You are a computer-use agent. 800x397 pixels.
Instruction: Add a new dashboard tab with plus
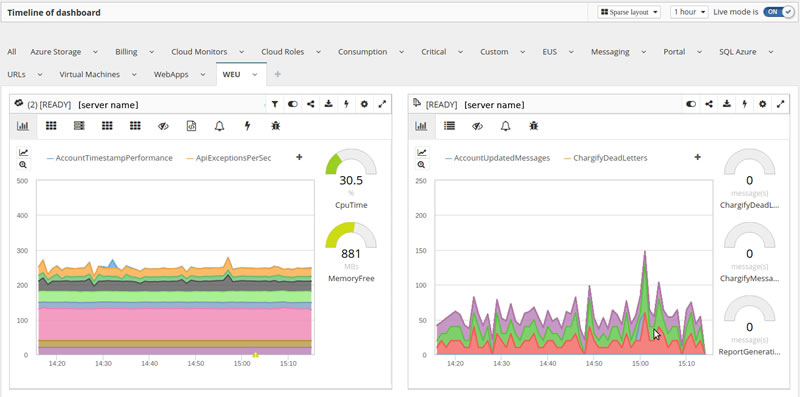[x=278, y=75]
